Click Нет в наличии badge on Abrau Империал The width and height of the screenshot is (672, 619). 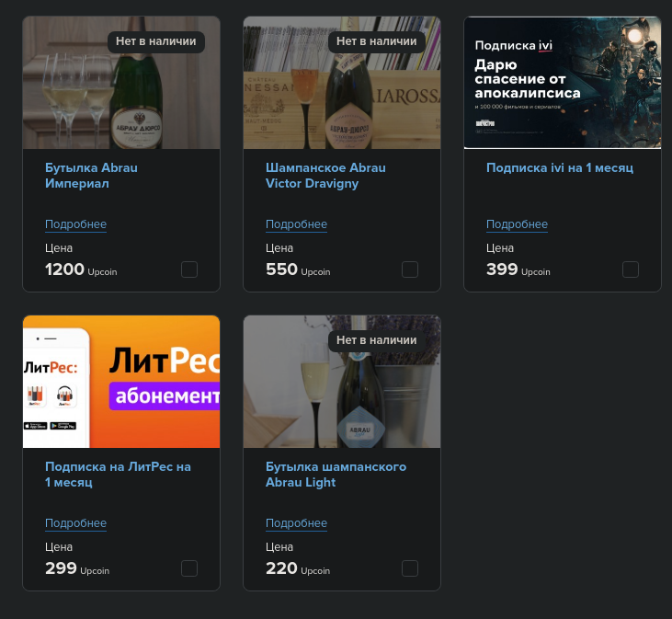(x=156, y=41)
